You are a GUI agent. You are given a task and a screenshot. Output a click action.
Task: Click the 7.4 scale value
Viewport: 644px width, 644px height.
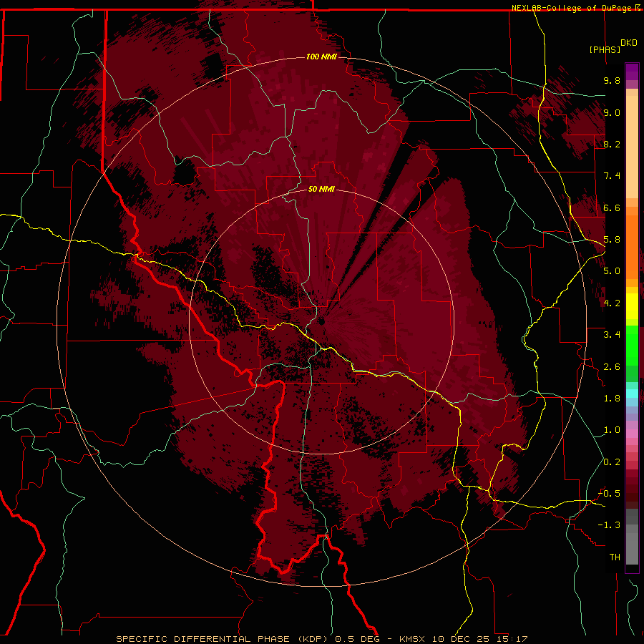click(x=612, y=176)
